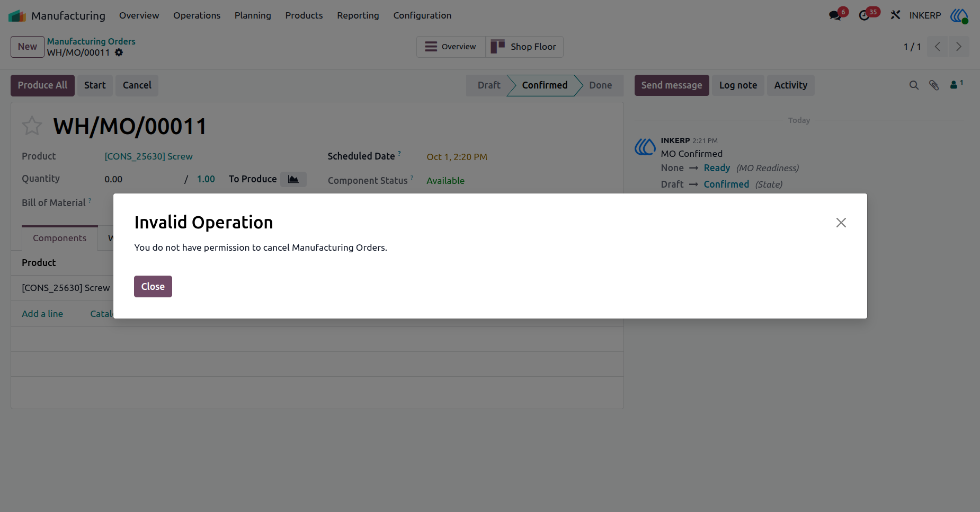Open MO Overview button
Image resolution: width=980 pixels, height=512 pixels.
click(x=451, y=47)
